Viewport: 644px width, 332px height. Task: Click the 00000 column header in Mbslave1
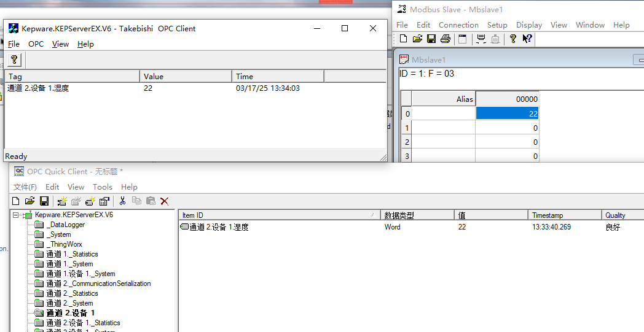507,99
